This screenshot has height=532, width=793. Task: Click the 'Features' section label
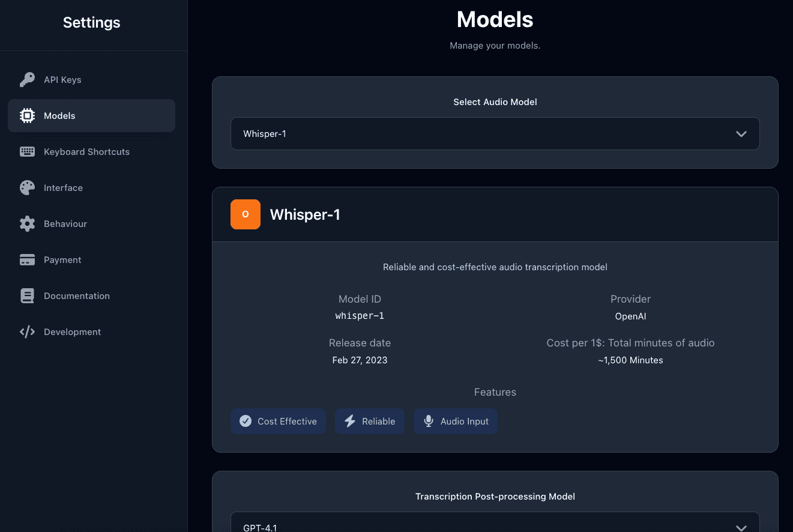(495, 392)
